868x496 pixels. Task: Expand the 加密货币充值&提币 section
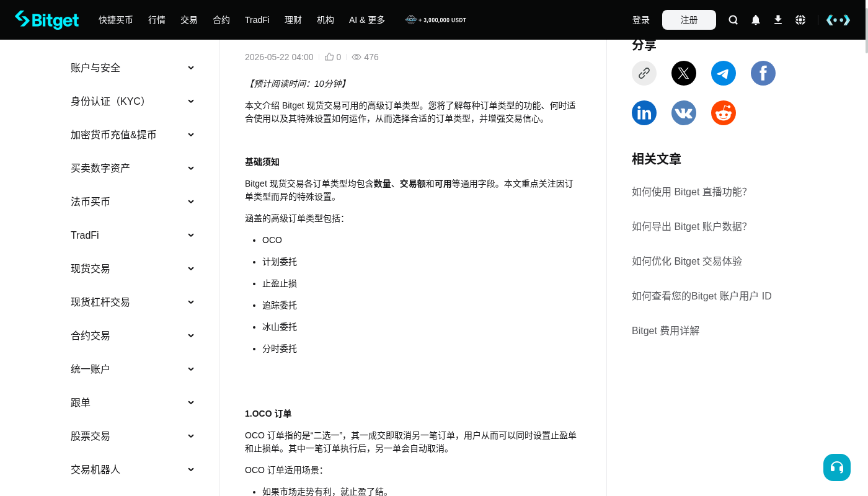pos(133,135)
